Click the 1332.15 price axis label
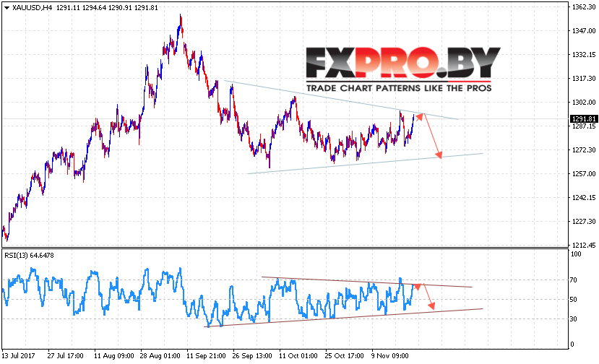 coord(583,55)
